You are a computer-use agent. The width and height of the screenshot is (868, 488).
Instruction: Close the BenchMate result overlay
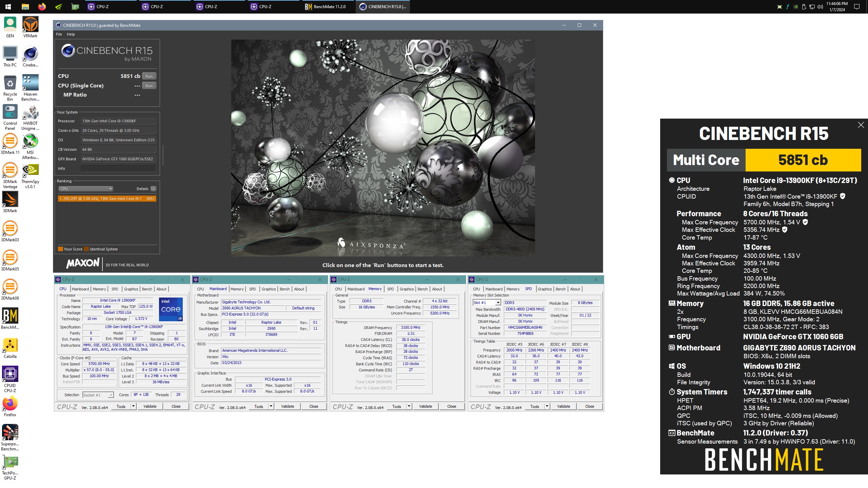click(861, 125)
